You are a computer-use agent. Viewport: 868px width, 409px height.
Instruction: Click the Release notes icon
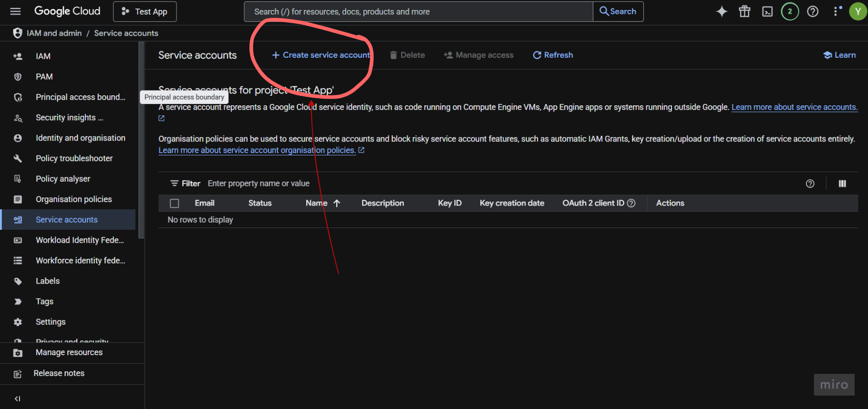(18, 374)
